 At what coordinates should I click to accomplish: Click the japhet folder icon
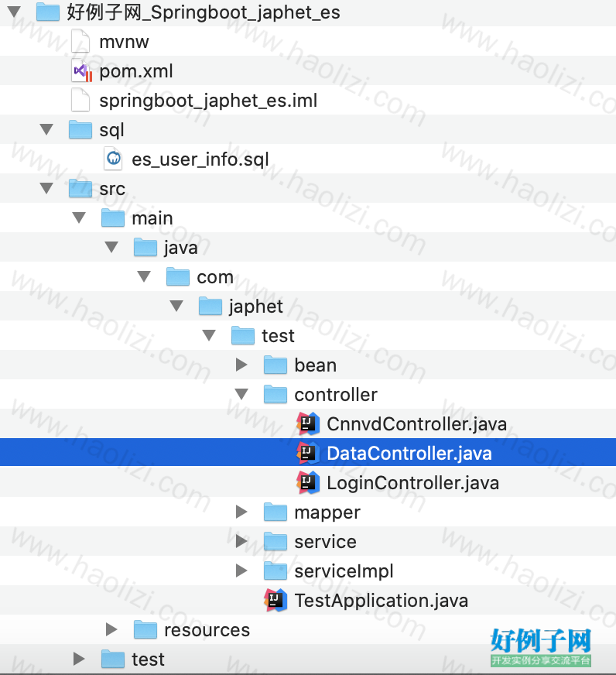click(210, 306)
